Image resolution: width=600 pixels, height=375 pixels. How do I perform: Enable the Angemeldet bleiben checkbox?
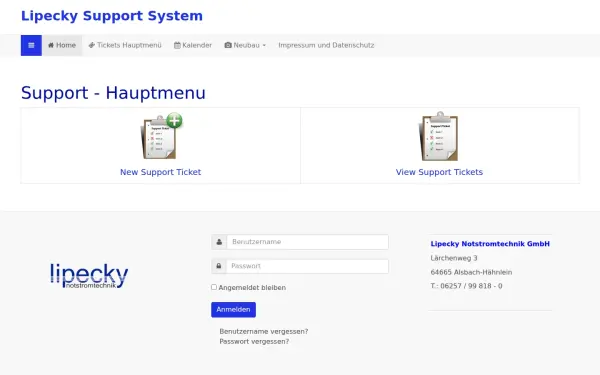(214, 287)
